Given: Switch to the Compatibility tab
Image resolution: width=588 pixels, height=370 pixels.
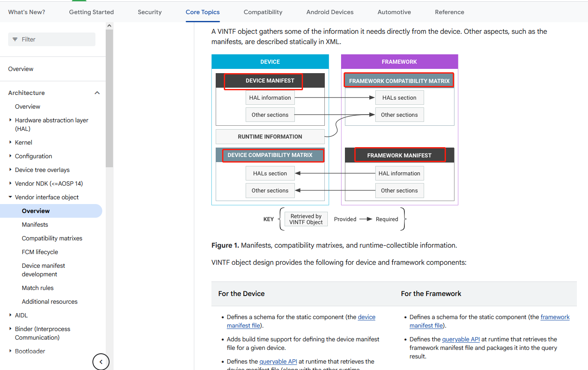Looking at the screenshot, I should click(x=263, y=12).
